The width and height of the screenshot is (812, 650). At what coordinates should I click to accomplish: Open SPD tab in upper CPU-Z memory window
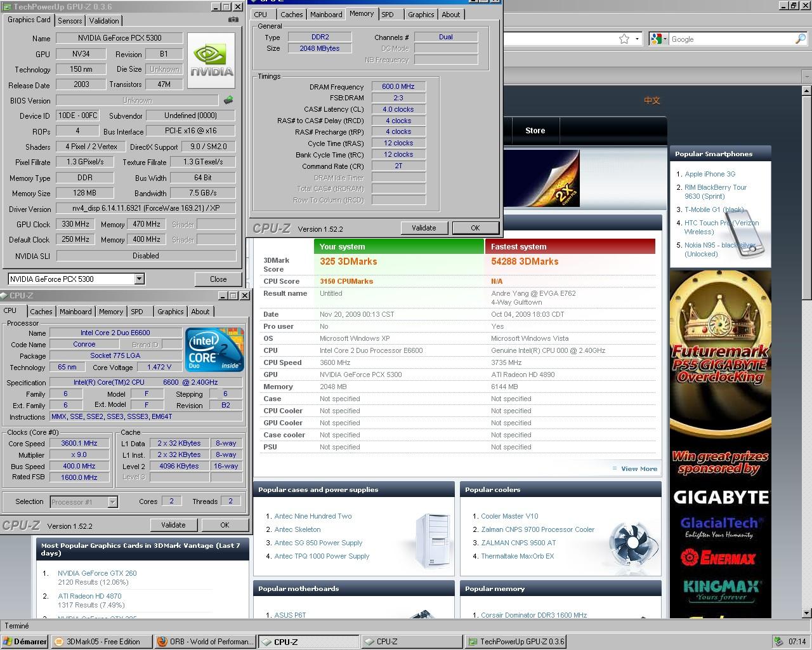[x=388, y=15]
